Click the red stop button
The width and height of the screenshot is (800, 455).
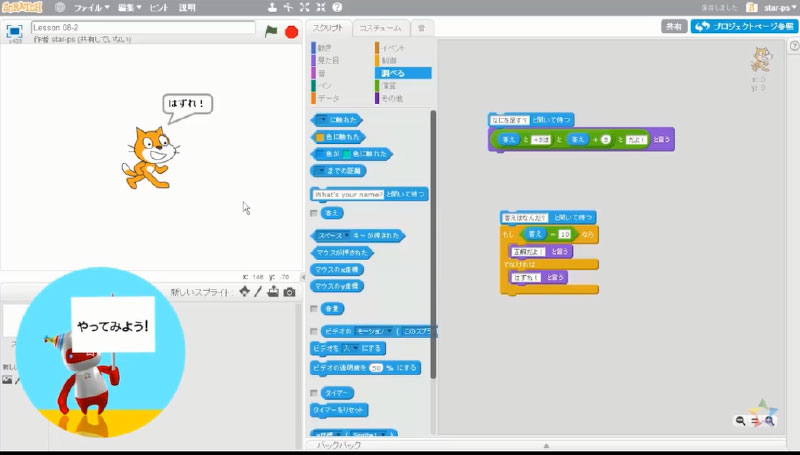(x=291, y=32)
